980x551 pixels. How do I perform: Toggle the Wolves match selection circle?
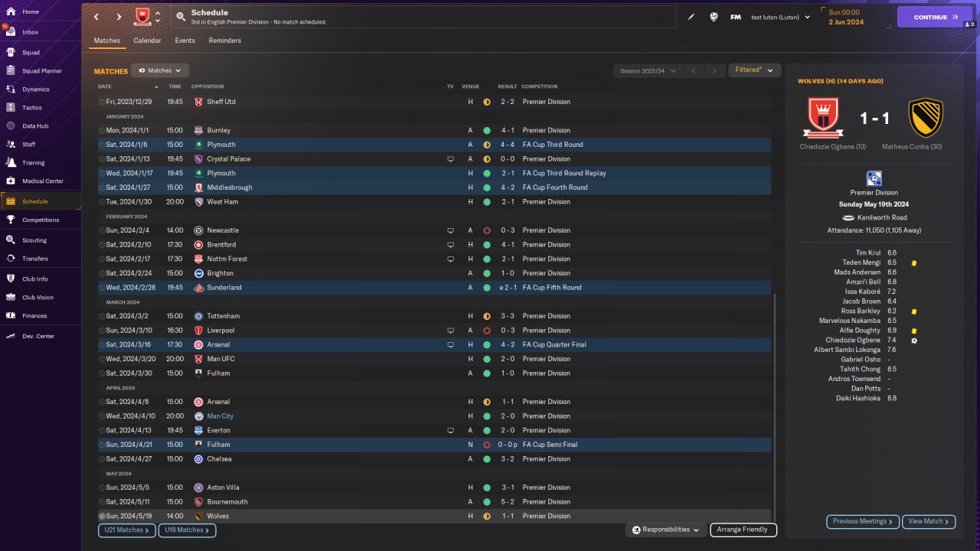click(102, 517)
